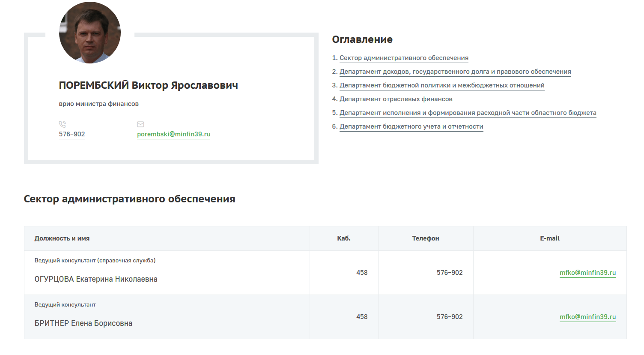Viewport: 644px width, 355px height.
Task: Click Viktor Porembsky's round profile photo
Action: (x=90, y=33)
